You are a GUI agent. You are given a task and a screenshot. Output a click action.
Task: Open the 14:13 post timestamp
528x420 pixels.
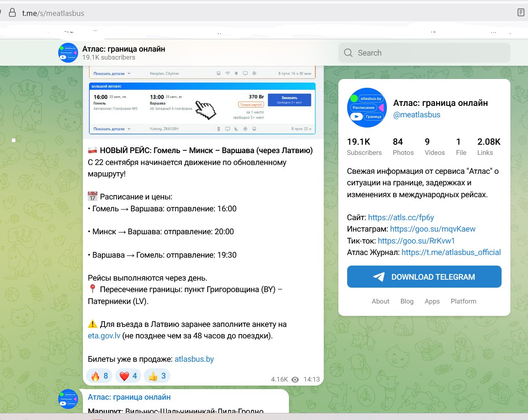(311, 379)
